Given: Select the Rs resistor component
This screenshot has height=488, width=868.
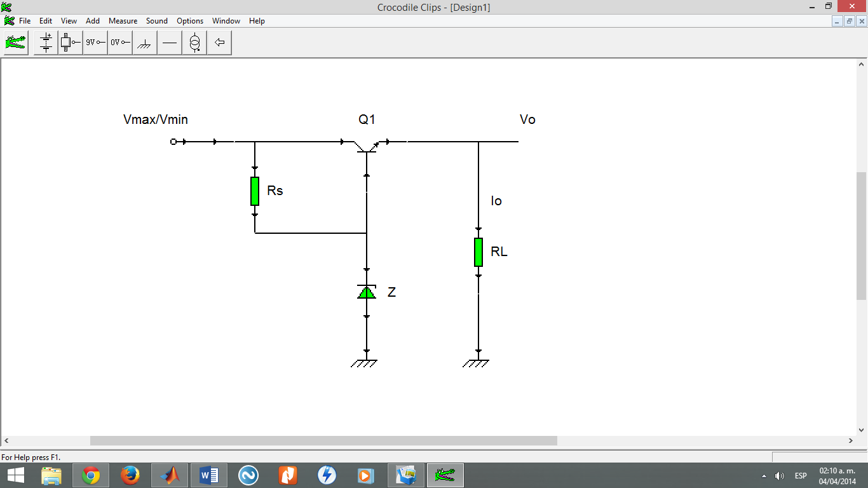Looking at the screenshot, I should 255,191.
